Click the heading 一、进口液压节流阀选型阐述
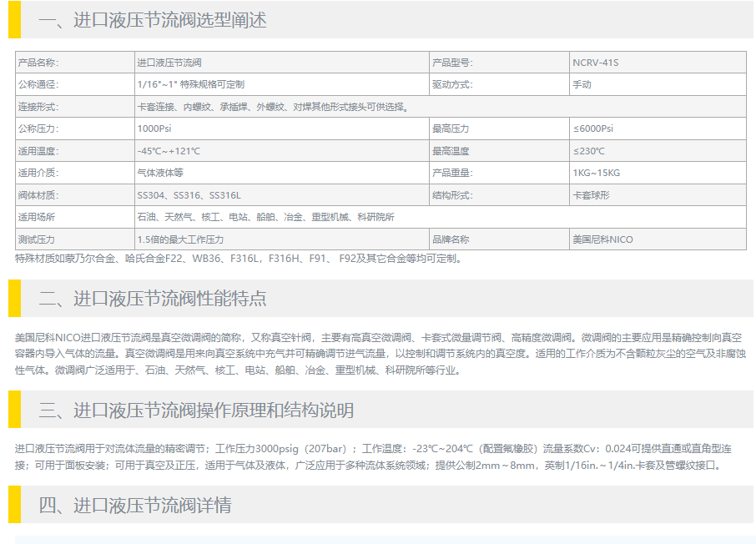 153,20
